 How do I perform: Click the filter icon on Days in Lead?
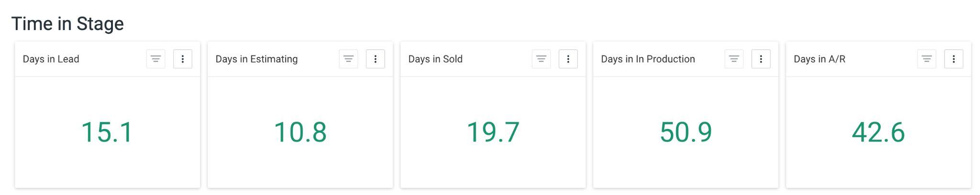tap(156, 59)
